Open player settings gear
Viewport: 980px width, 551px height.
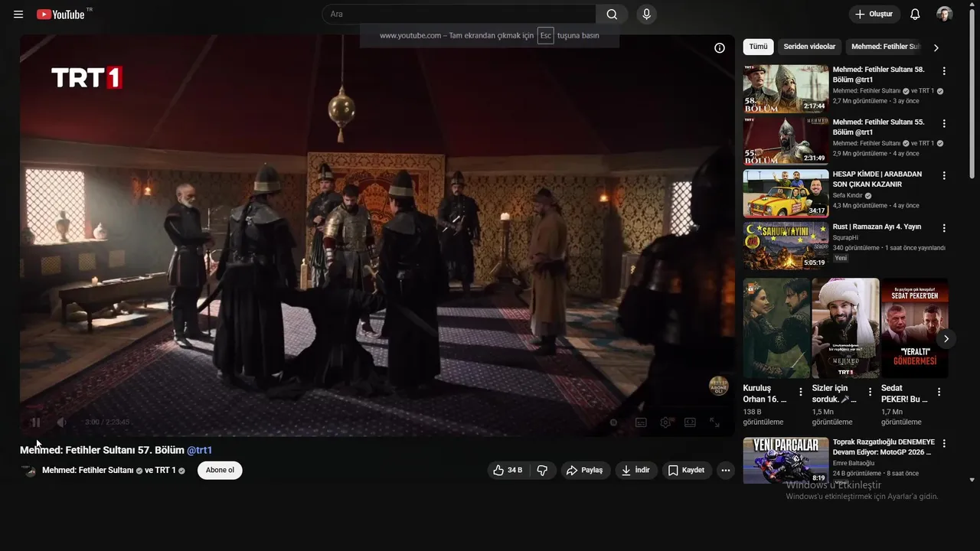click(x=666, y=422)
